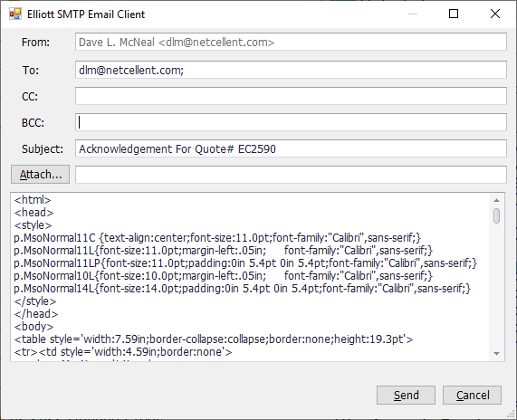Place cursor in the BCC field
Image resolution: width=517 pixels, height=420 pixels.
point(291,122)
